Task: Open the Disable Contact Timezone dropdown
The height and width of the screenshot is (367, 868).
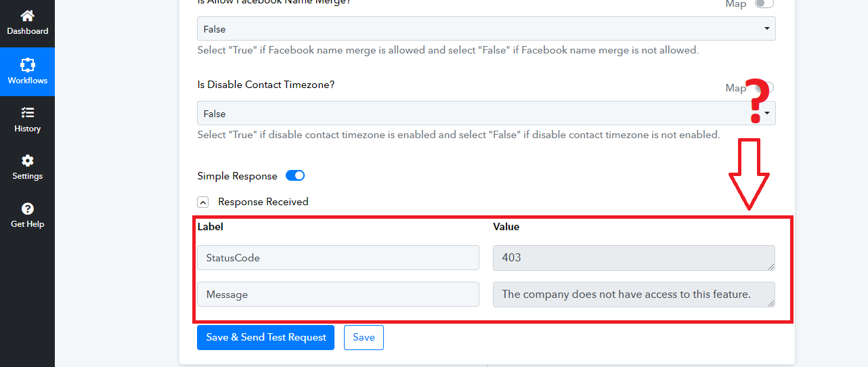Action: pyautogui.click(x=486, y=114)
